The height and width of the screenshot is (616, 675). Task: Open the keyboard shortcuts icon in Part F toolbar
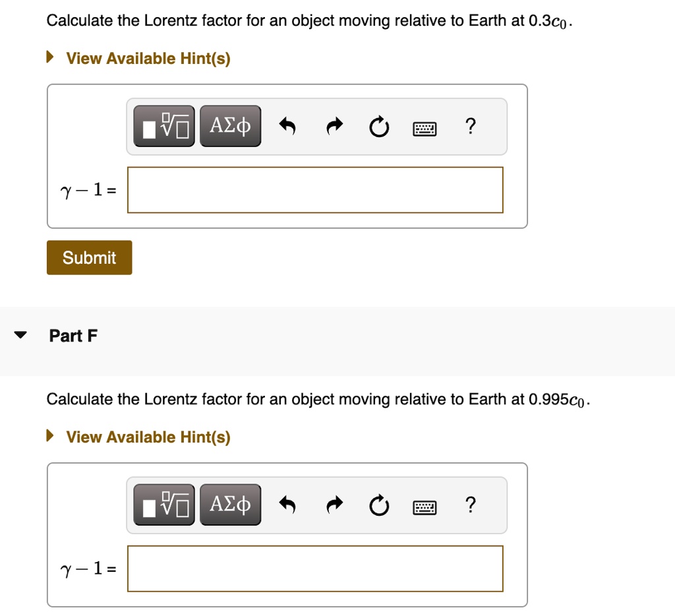pos(424,506)
